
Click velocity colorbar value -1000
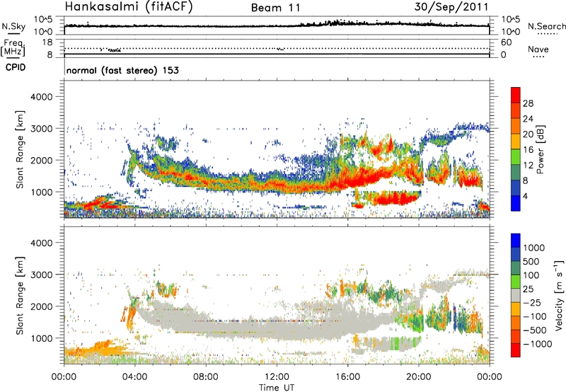(x=538, y=344)
